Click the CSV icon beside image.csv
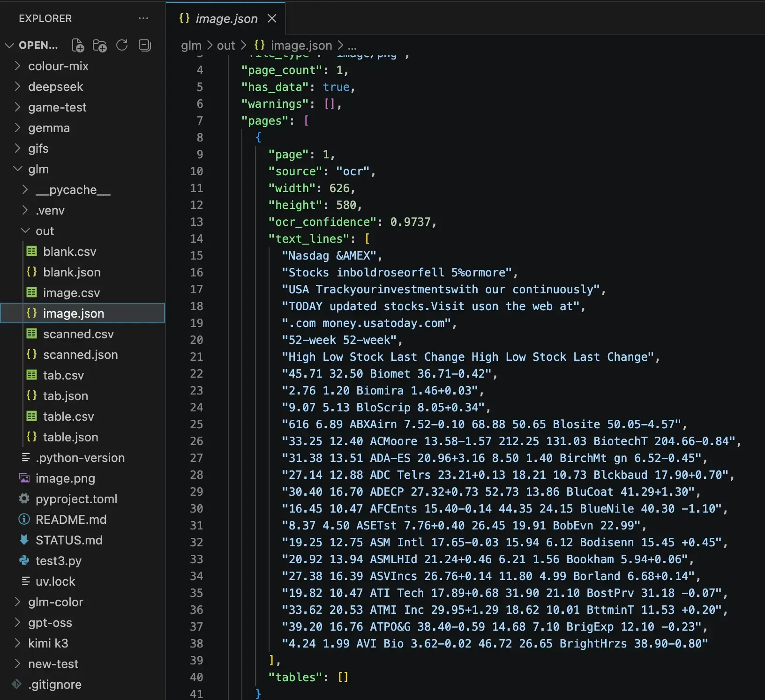This screenshot has width=765, height=700. 32,292
